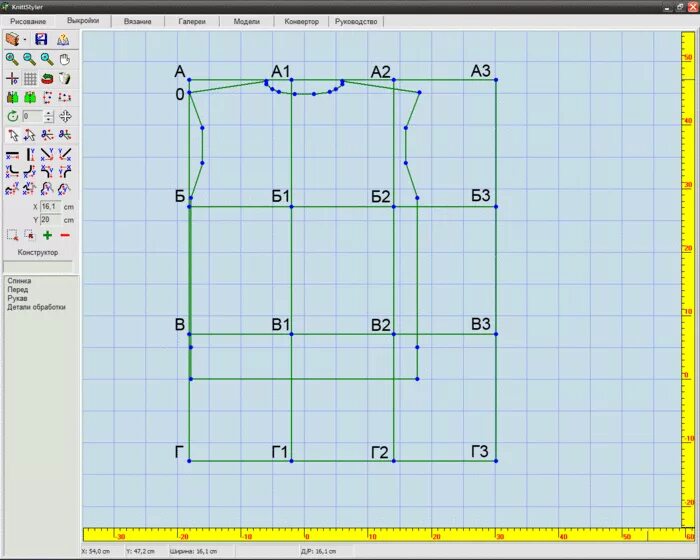This screenshot has height=560, width=700.
Task: Click the Y coordinate field showing 20
Action: coord(50,220)
